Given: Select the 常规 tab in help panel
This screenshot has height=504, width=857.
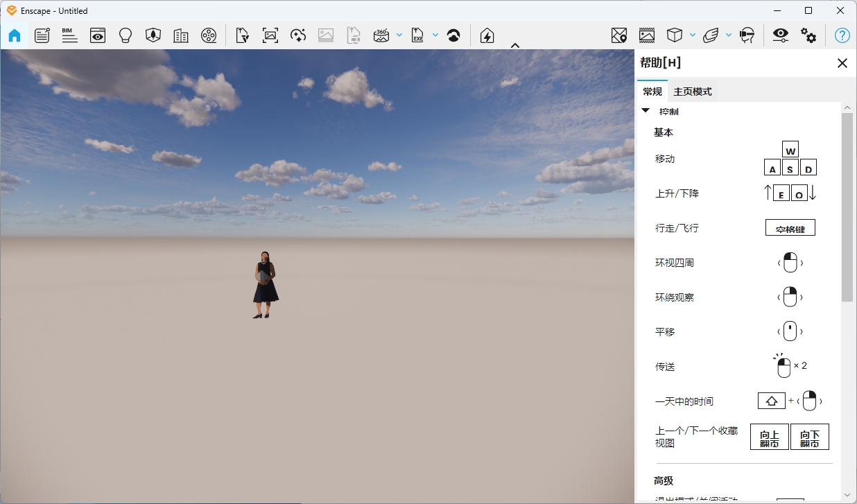Looking at the screenshot, I should [x=652, y=92].
